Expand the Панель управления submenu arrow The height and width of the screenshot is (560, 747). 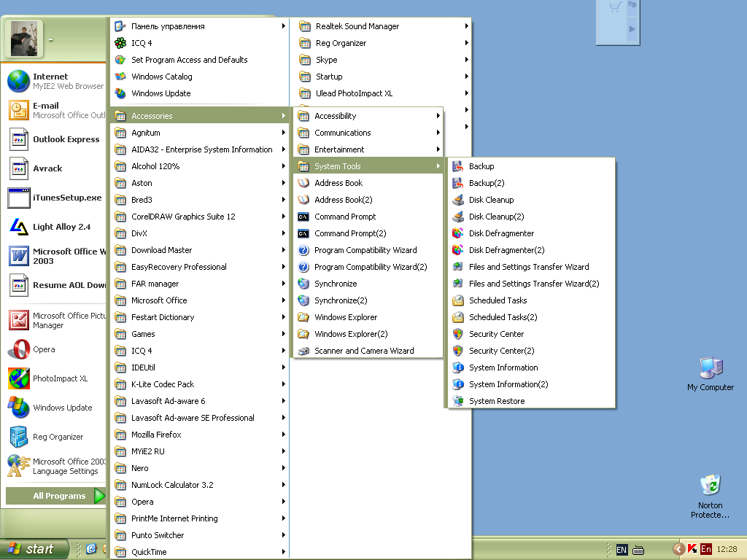tap(284, 26)
